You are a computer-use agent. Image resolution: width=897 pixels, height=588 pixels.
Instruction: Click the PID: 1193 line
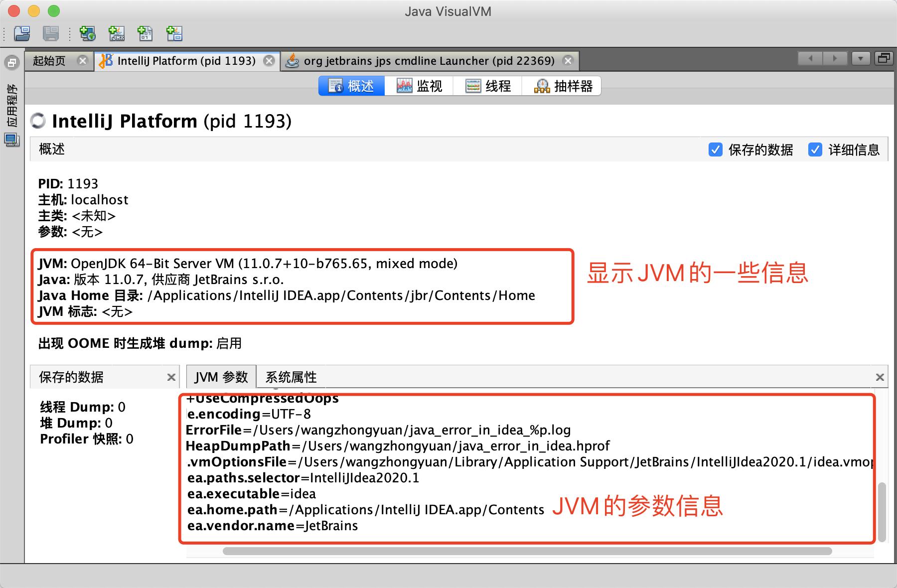(x=68, y=184)
